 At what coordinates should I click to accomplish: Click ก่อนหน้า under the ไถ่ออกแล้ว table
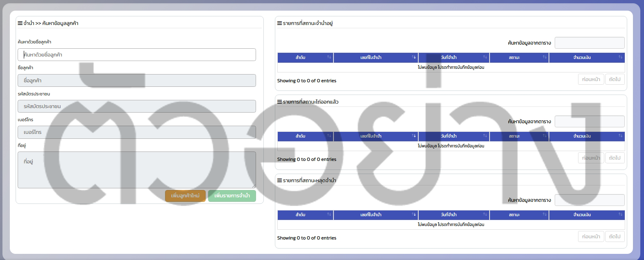(591, 158)
